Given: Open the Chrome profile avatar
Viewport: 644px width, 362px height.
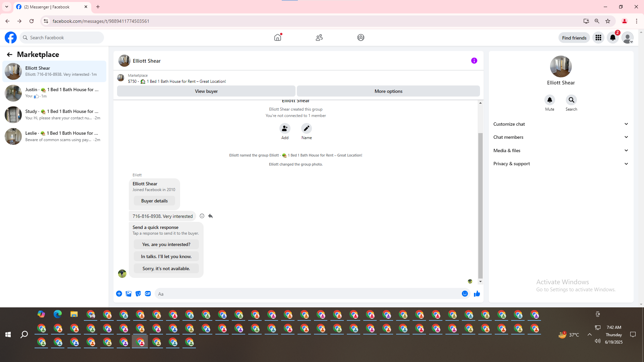Looking at the screenshot, I should 625,21.
